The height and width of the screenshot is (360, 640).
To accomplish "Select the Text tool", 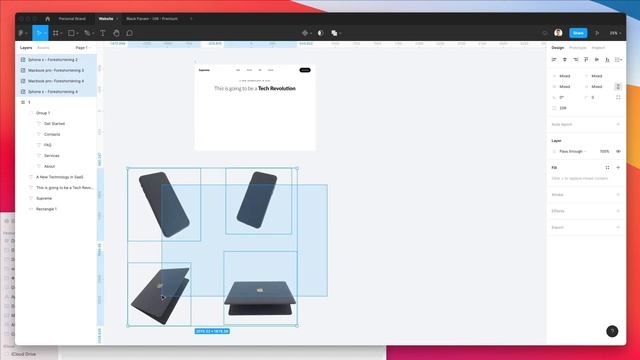I will [x=102, y=33].
